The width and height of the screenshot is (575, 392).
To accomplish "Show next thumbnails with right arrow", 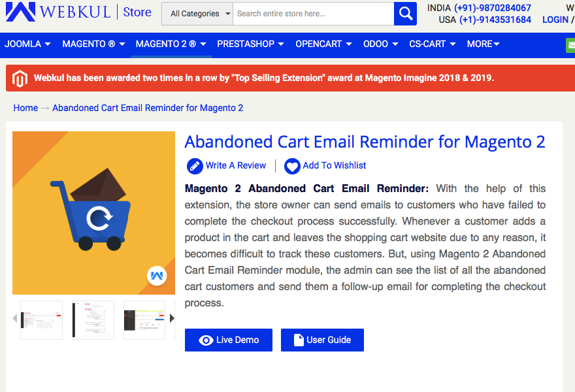I will point(172,318).
